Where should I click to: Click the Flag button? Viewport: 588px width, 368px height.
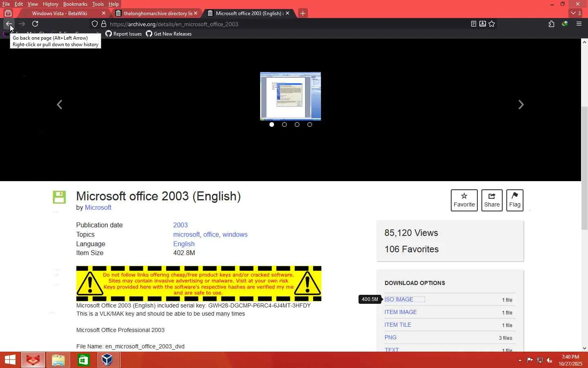[x=515, y=200]
